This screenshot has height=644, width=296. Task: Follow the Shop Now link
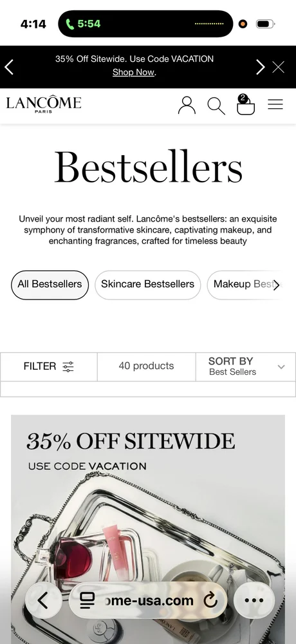[x=133, y=72]
